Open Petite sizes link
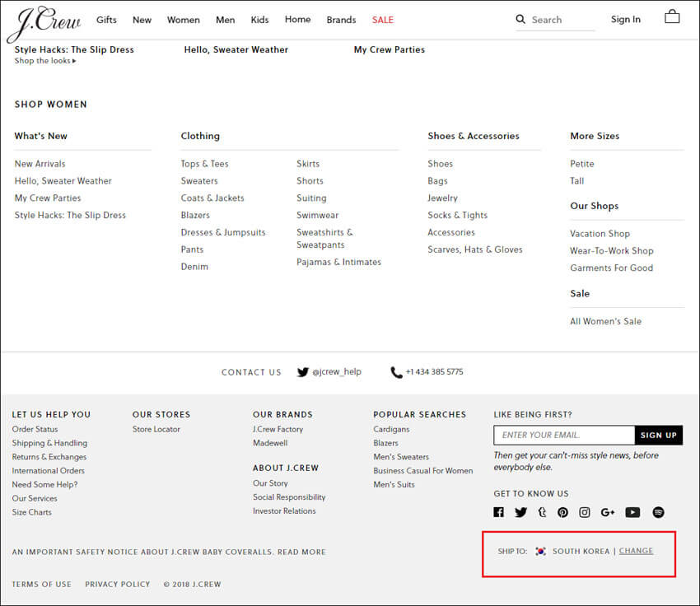 582,164
